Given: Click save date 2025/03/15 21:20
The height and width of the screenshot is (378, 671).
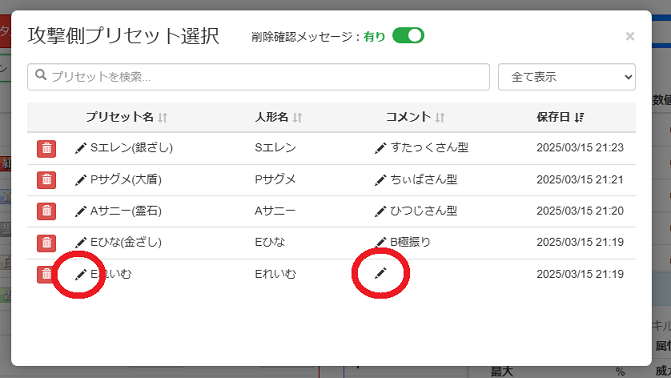Looking at the screenshot, I should [x=580, y=211].
